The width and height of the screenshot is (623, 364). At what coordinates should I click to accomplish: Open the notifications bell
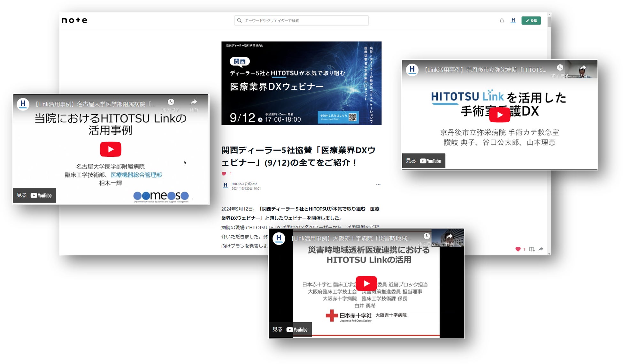pos(502,21)
